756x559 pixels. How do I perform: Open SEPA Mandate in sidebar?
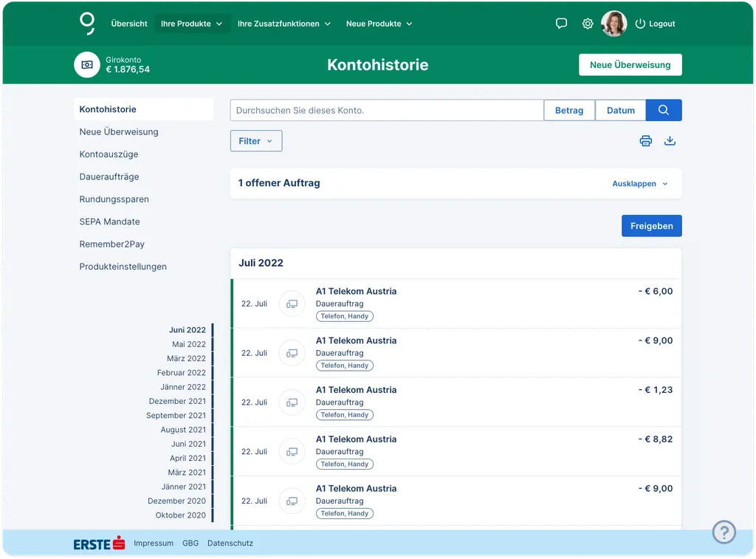coord(109,222)
